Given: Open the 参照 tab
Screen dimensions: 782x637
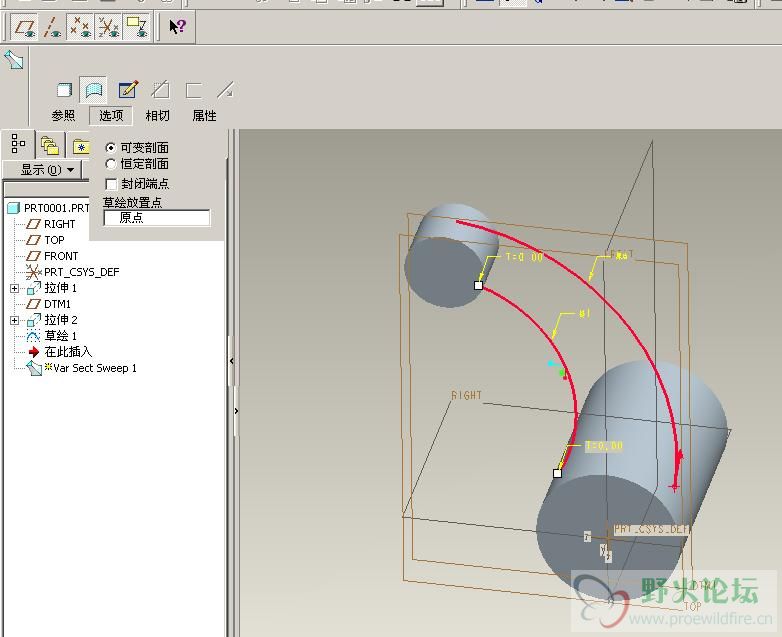Looking at the screenshot, I should [x=63, y=116].
